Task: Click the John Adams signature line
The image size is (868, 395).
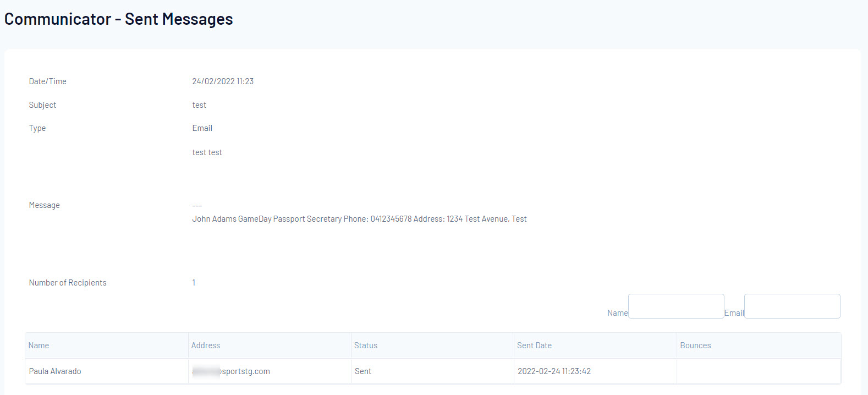Action: point(359,219)
